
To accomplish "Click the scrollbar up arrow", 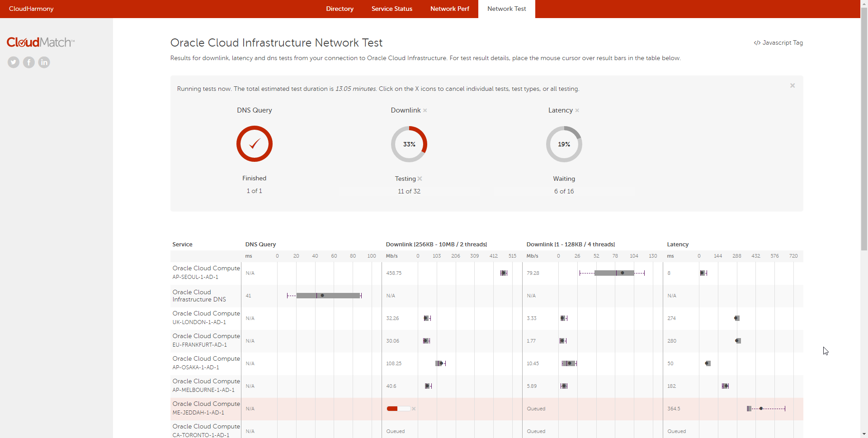I will coord(864,4).
